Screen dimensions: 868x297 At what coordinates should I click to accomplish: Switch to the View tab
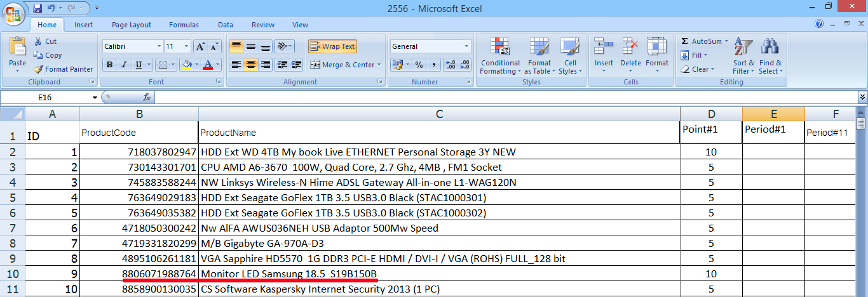[x=300, y=25]
